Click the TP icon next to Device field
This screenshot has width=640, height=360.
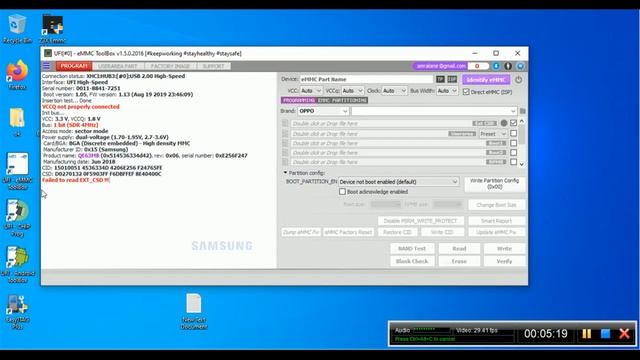tap(440, 79)
